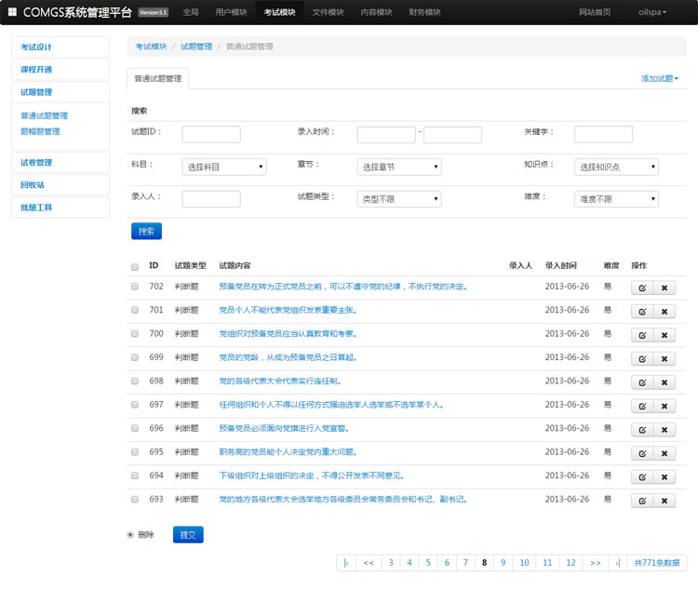
Task: Open the 选择科目 subject dropdown
Action: point(224,167)
